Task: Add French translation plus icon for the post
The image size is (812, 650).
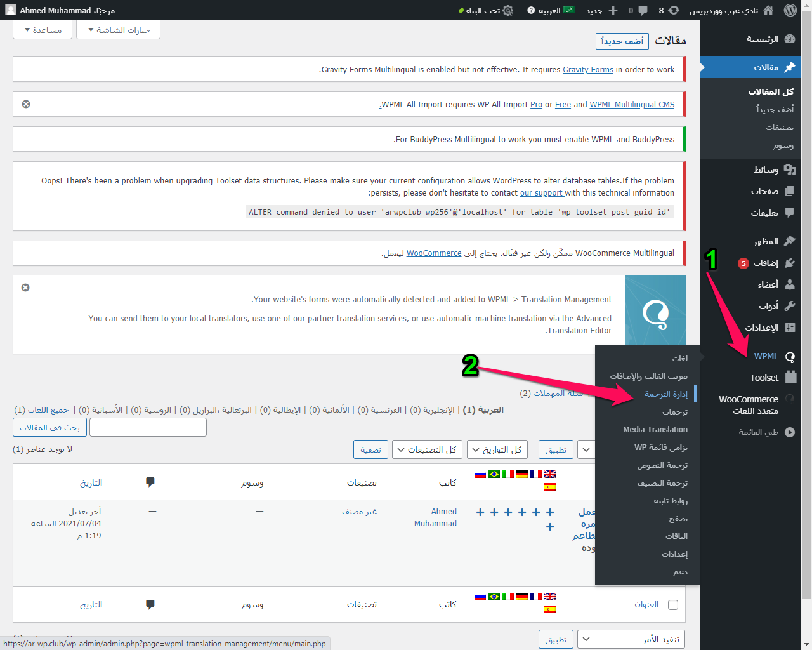Action: 536,512
